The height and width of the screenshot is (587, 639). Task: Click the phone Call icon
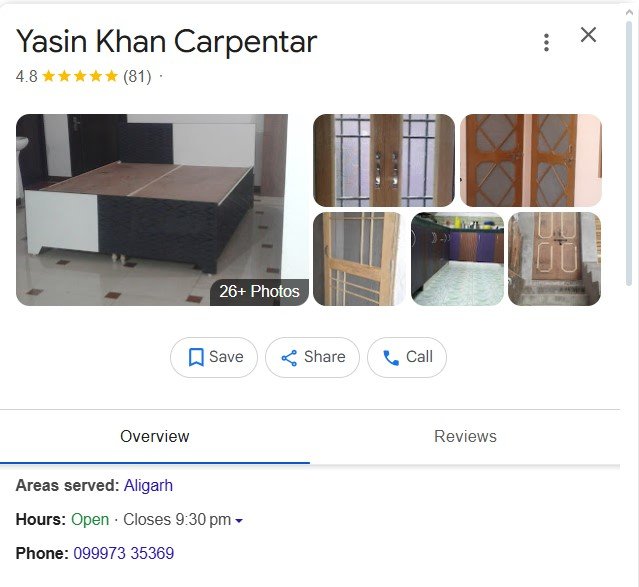[x=391, y=358]
